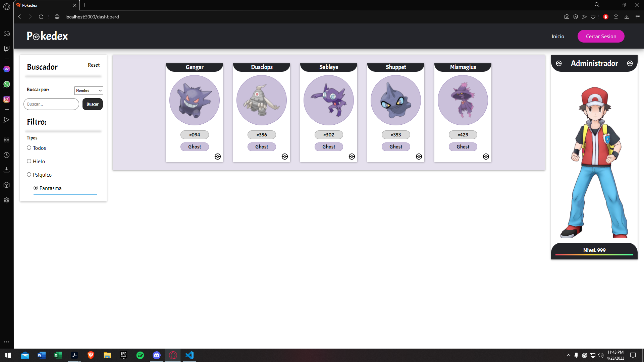Click the Pokedex logo
This screenshot has width=644, height=362.
point(47,36)
